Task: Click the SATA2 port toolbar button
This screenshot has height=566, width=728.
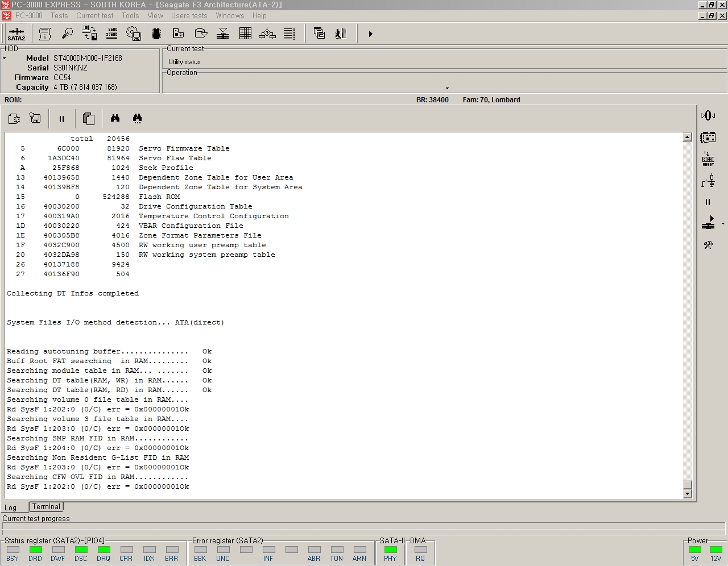Action: click(16, 34)
